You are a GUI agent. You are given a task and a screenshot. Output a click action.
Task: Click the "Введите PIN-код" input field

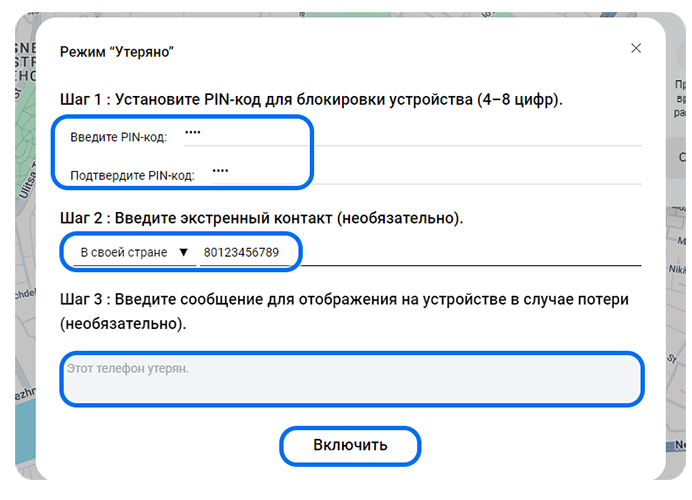pyautogui.click(x=410, y=135)
